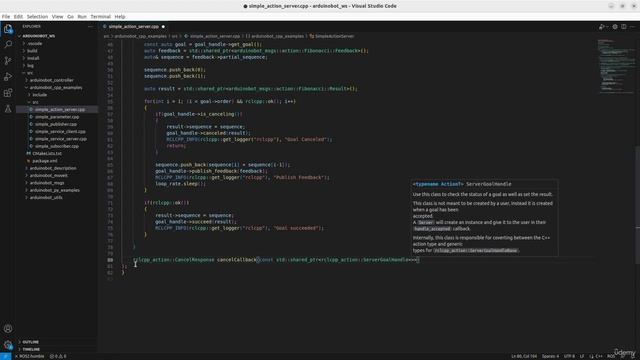Click Spaces: 4 indentation setting
Screen dimensions: 640x360
pos(550,356)
